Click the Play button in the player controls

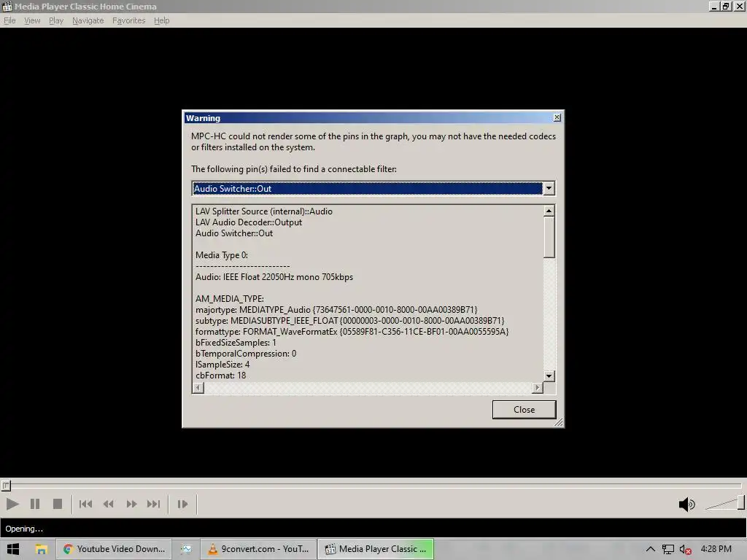(x=12, y=504)
